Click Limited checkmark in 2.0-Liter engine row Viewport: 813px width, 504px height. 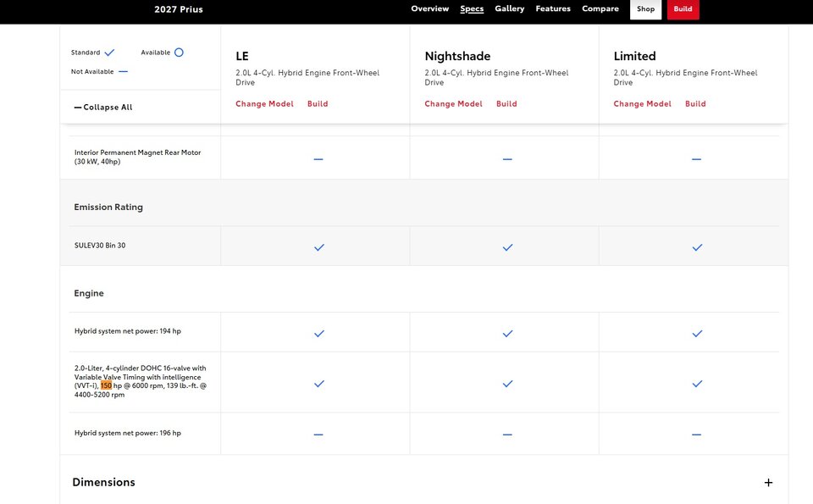697,384
